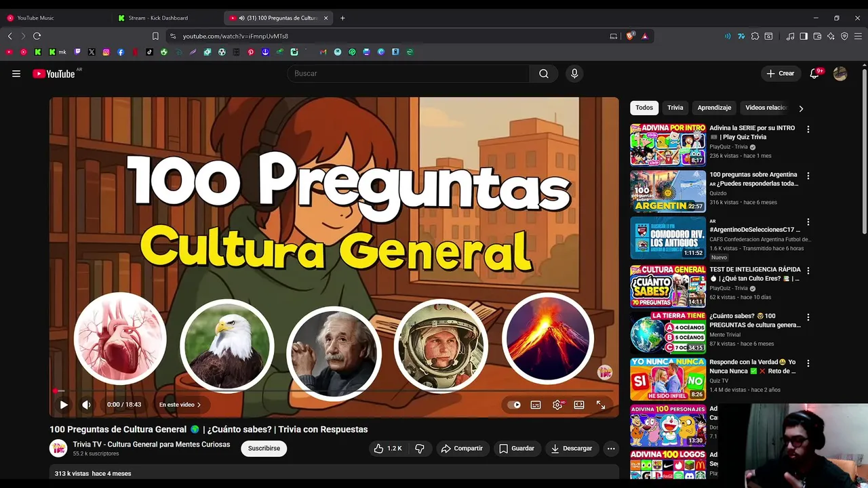868x488 pixels.
Task: Open the Brave VPN shield icon
Action: [844, 36]
